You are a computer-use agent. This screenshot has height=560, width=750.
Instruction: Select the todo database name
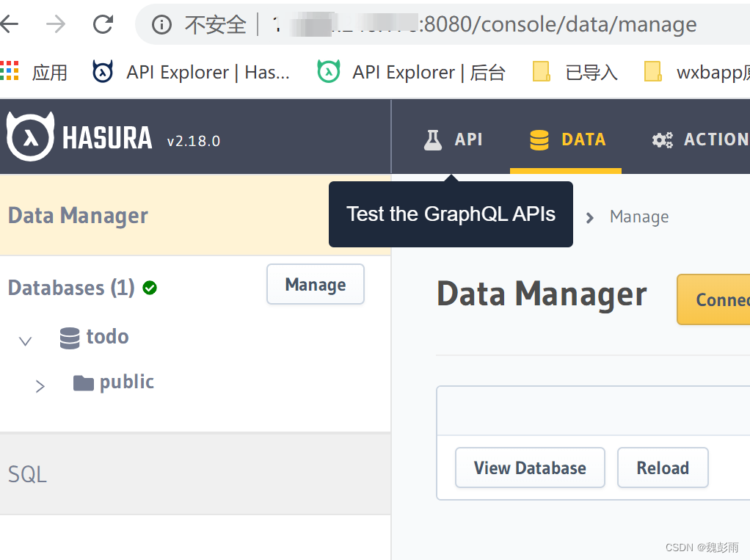[108, 337]
